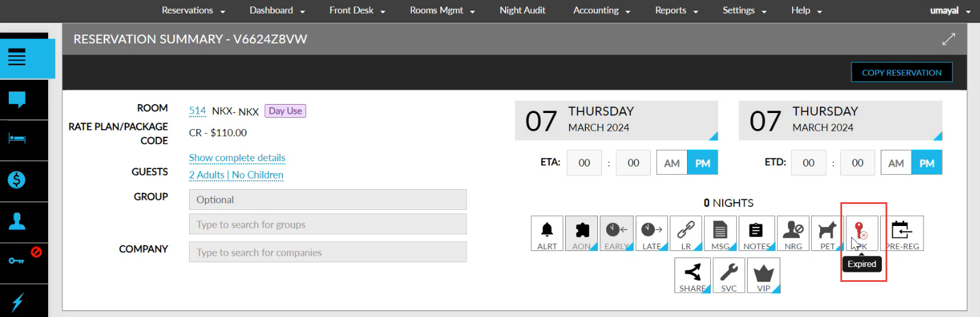Image resolution: width=980 pixels, height=317 pixels.
Task: Open the Front Desk dropdown menu
Action: pos(357,10)
